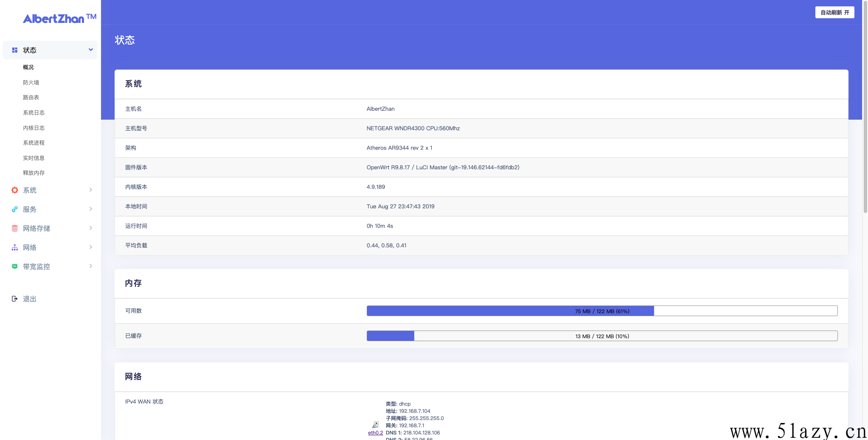Screen dimensions: 868x440
Task: Click DNS 1 value 218.104.128.106
Action: coord(421,432)
